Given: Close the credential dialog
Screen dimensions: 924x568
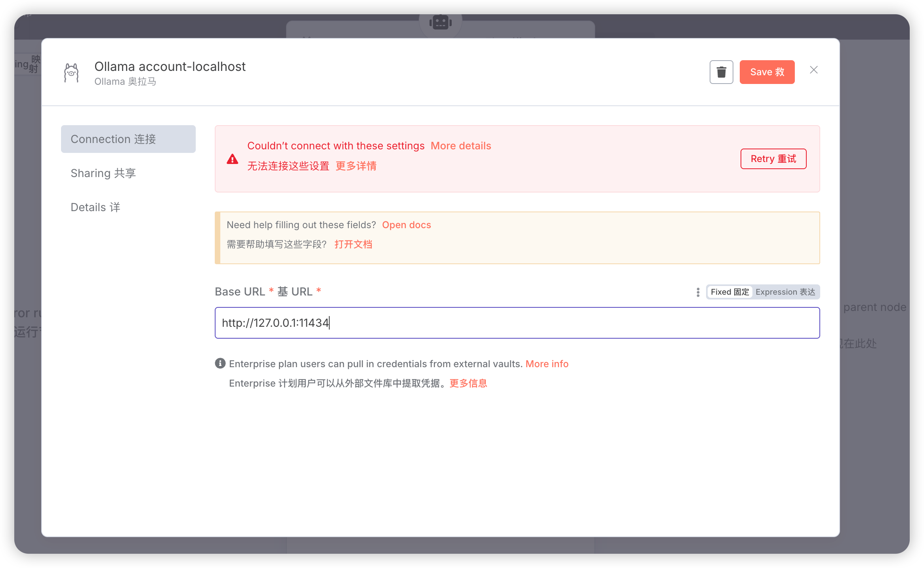Looking at the screenshot, I should pos(814,70).
